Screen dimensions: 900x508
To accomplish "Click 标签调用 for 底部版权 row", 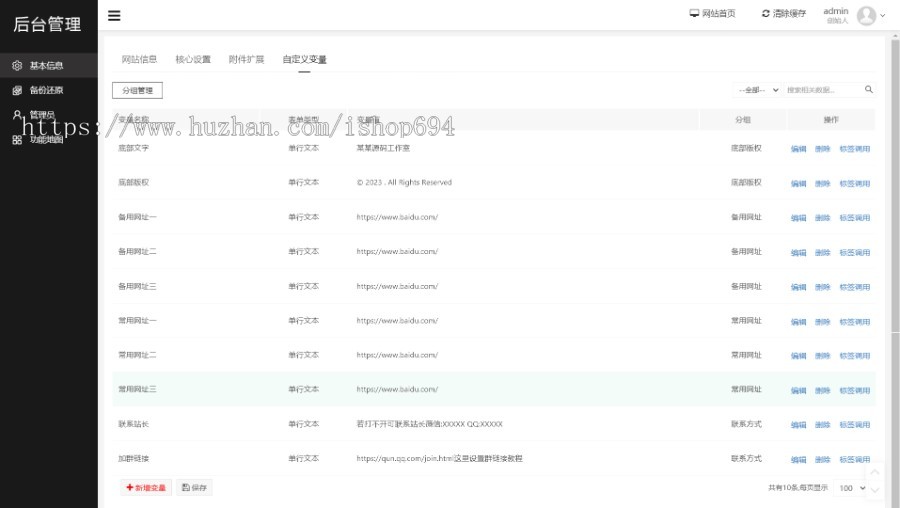I will [855, 184].
